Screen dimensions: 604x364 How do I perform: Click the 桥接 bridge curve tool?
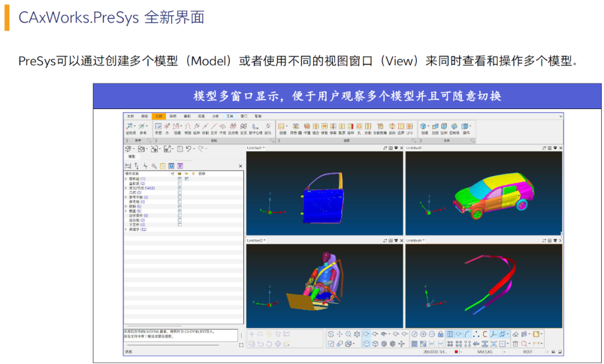pos(187,128)
